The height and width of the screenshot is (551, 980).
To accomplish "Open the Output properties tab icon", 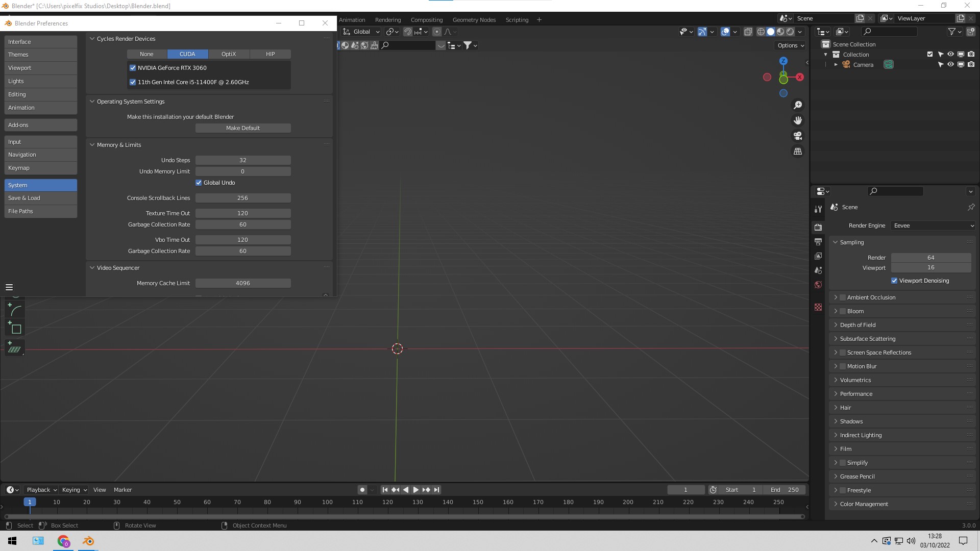I will tap(818, 241).
